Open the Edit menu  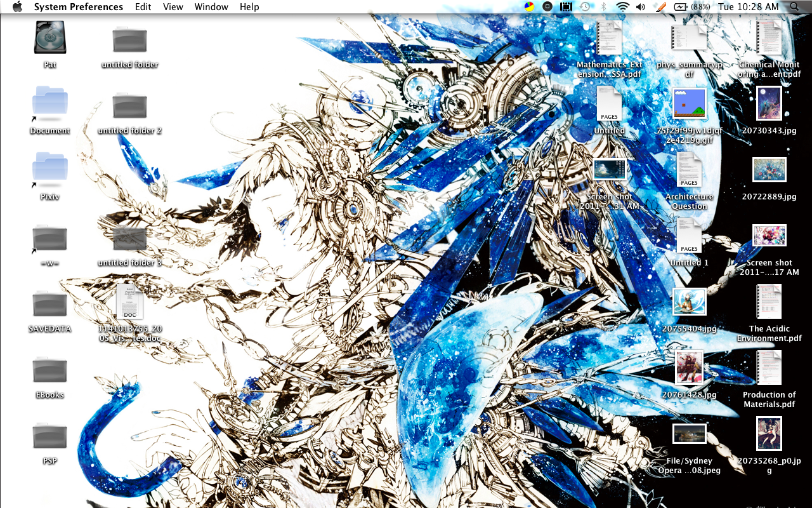click(x=143, y=7)
